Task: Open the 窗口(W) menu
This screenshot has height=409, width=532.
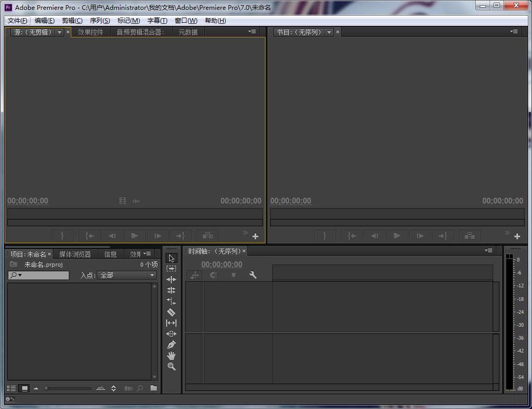Action: pyautogui.click(x=186, y=21)
